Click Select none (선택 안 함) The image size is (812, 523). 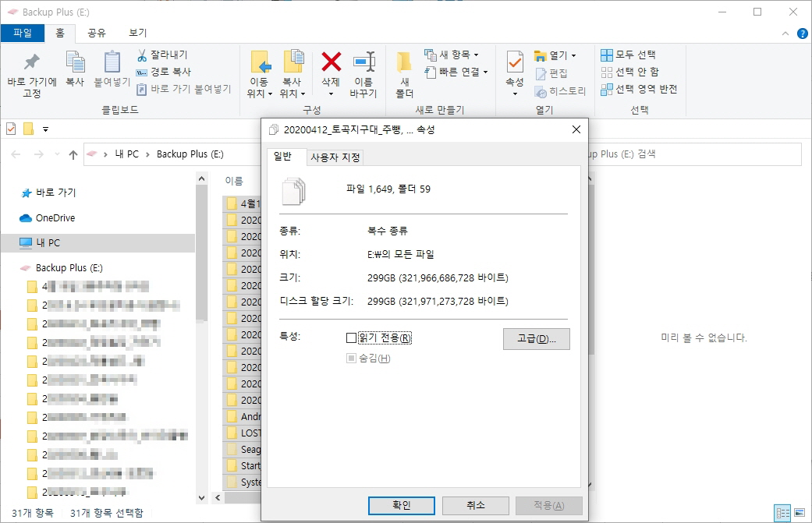[x=629, y=72]
